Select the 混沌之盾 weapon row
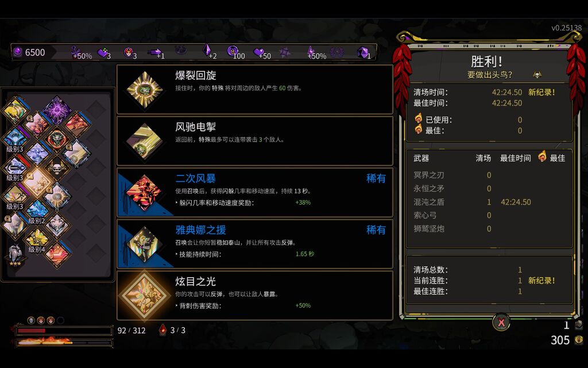 pos(489,202)
